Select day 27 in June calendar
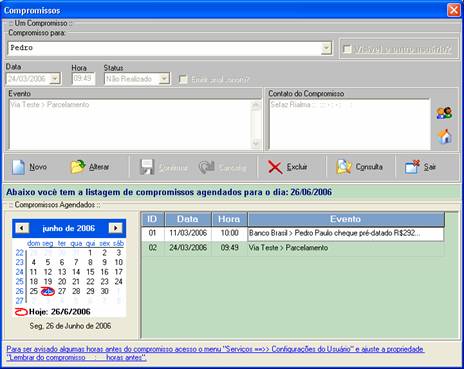464x369 pixels. tap(62, 291)
